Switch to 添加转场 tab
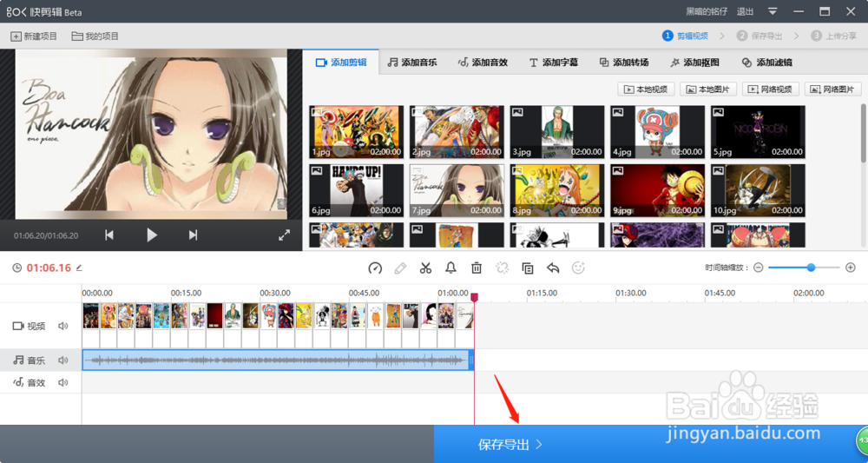The width and height of the screenshot is (868, 463). click(x=624, y=63)
